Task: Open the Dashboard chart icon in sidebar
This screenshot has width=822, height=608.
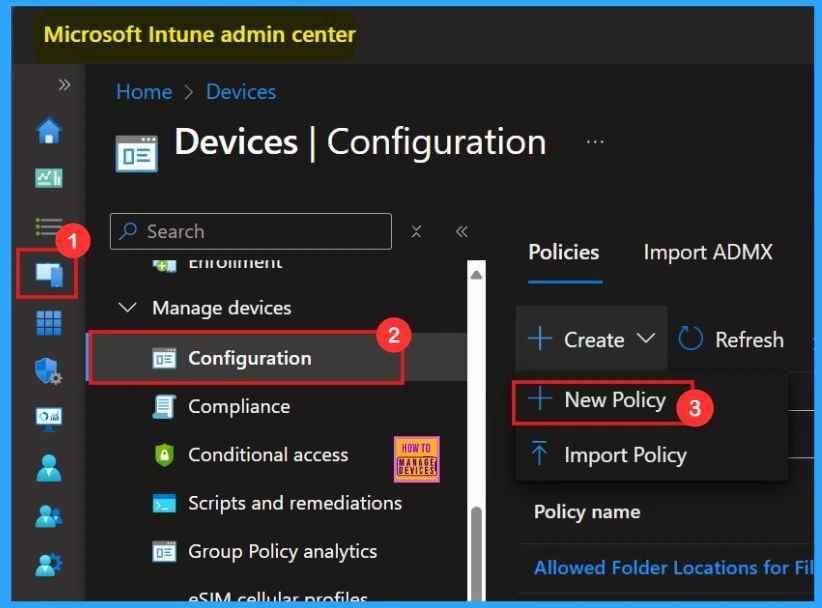Action: point(49,178)
